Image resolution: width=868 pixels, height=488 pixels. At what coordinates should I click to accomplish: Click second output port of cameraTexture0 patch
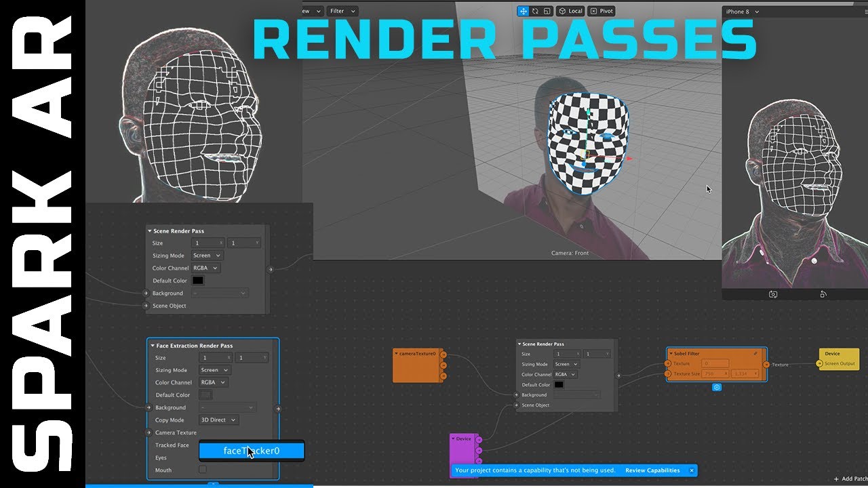click(443, 365)
